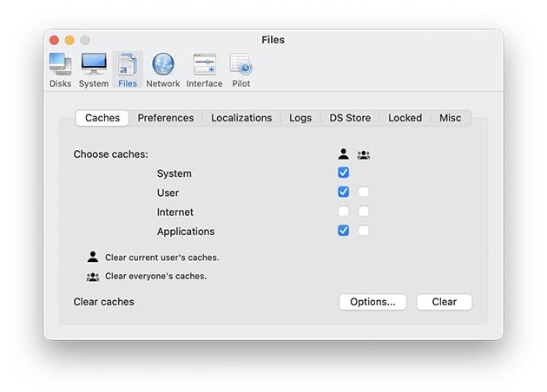
Task: Open the Disks toolbar section
Action: (x=60, y=70)
